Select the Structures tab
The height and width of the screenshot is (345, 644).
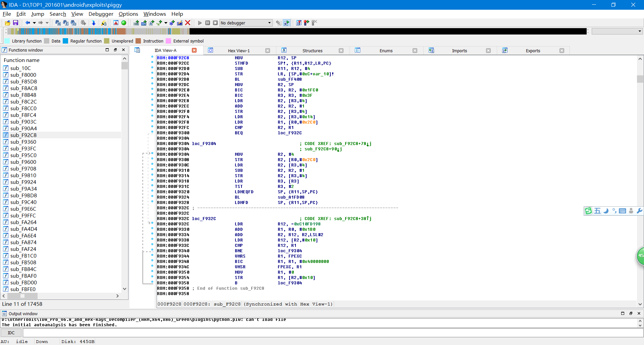[312, 50]
